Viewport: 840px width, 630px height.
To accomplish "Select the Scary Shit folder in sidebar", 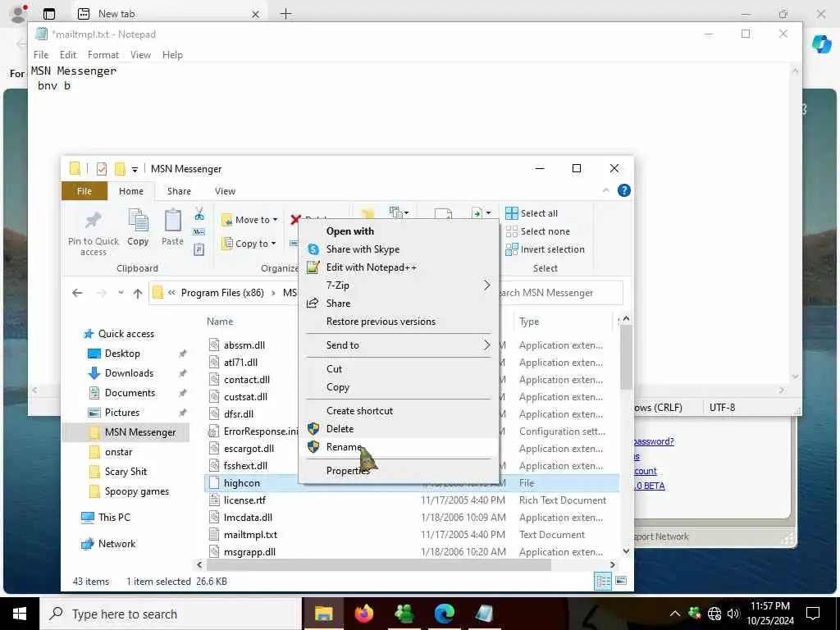I will 126,472.
